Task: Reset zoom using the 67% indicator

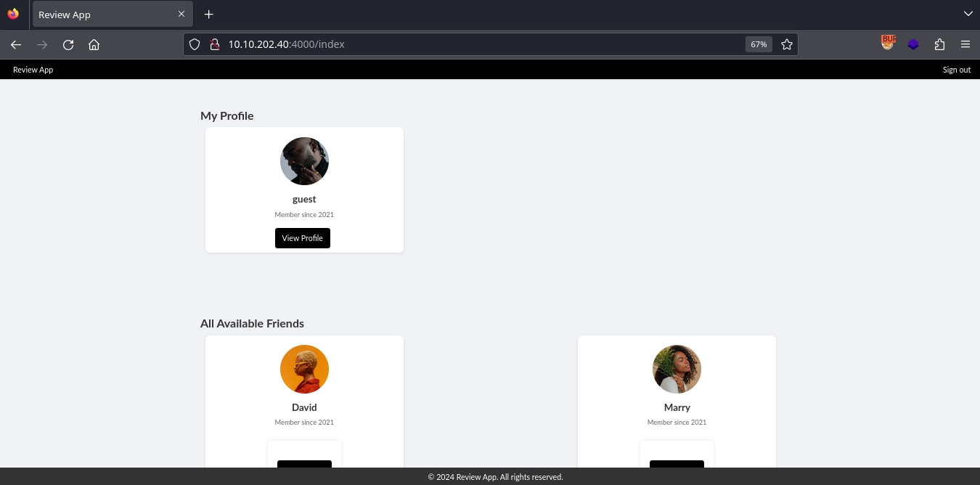Action: click(759, 44)
